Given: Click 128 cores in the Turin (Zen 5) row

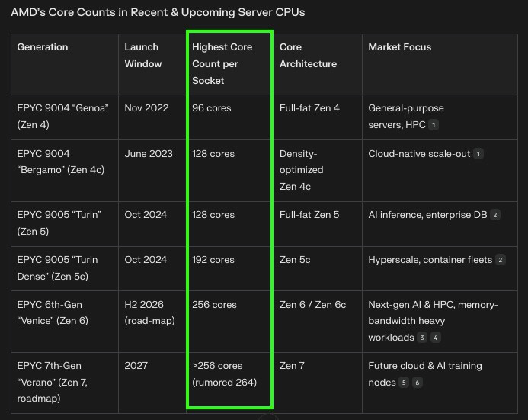Looking at the screenshot, I should pos(213,215).
